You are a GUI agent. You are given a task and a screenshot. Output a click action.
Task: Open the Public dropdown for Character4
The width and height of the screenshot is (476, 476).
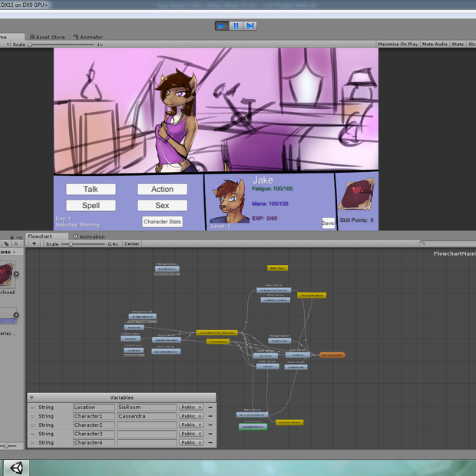coord(191,442)
